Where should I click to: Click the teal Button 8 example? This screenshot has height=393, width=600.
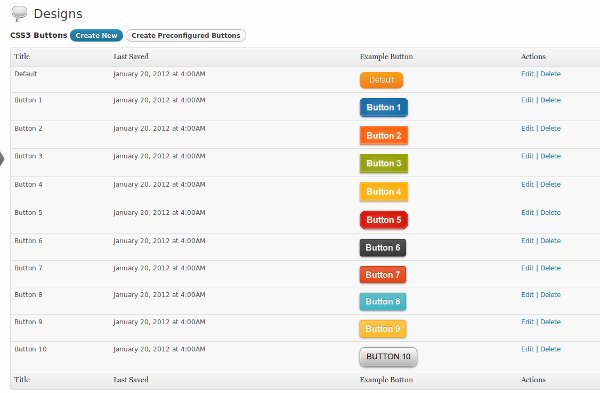[383, 302]
